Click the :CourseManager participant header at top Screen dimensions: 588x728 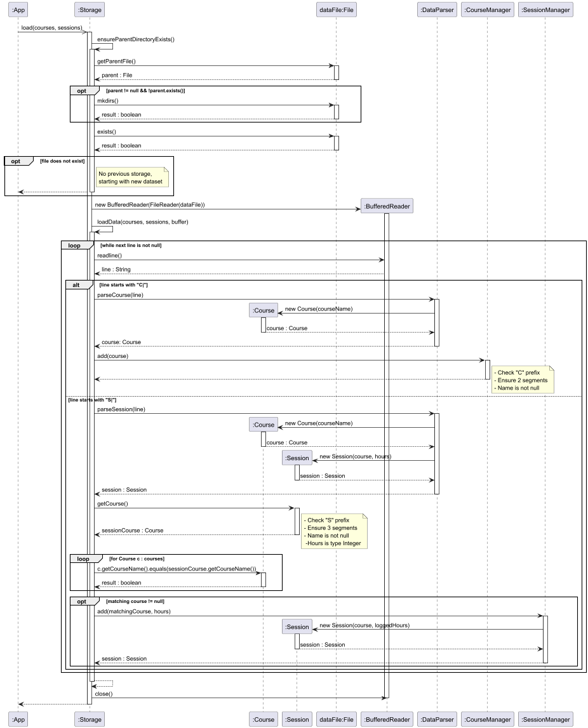click(487, 10)
